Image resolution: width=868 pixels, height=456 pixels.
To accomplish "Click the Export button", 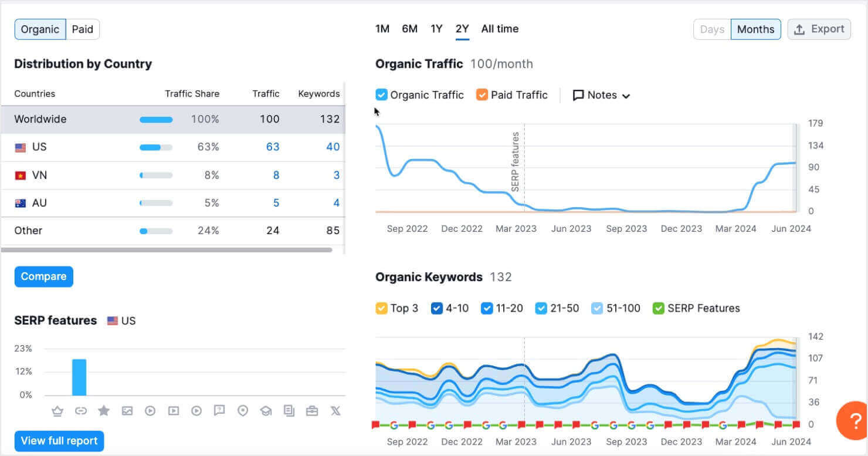I will pyautogui.click(x=819, y=29).
